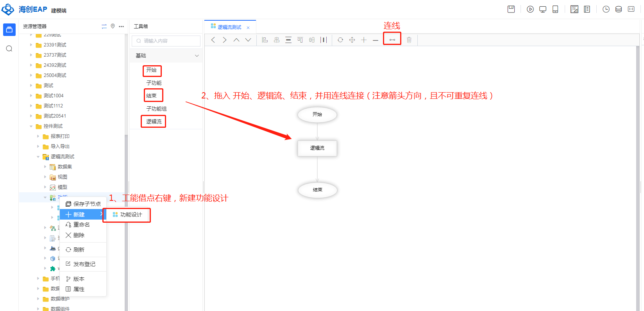Click the save icon in top bar
The width and height of the screenshot is (644, 311).
511,9
